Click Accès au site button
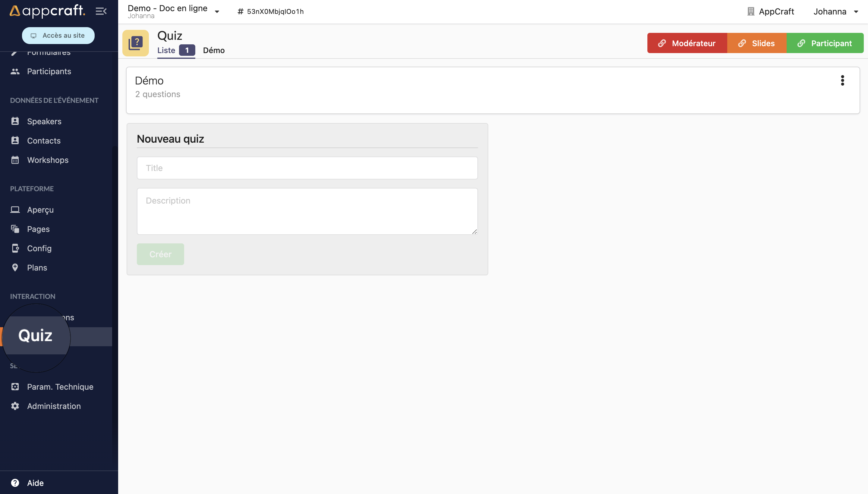This screenshot has width=868, height=494. 58,35
